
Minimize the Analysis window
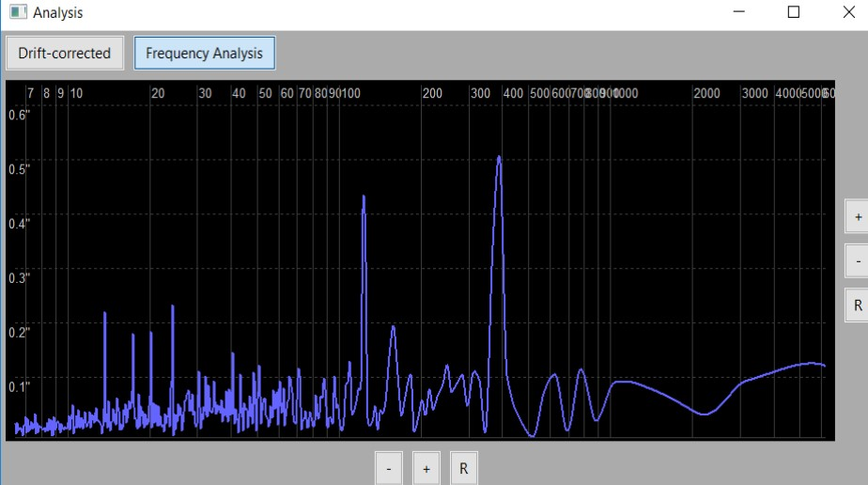[x=739, y=11]
